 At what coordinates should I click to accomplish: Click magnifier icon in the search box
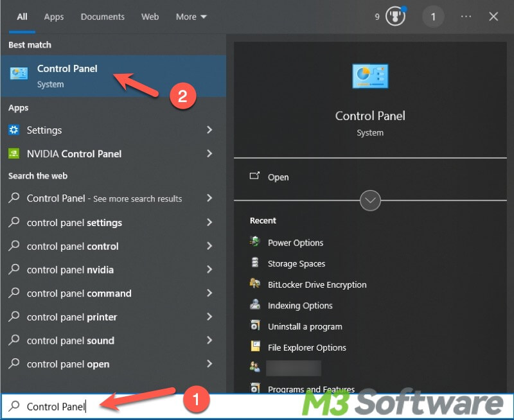pyautogui.click(x=14, y=407)
